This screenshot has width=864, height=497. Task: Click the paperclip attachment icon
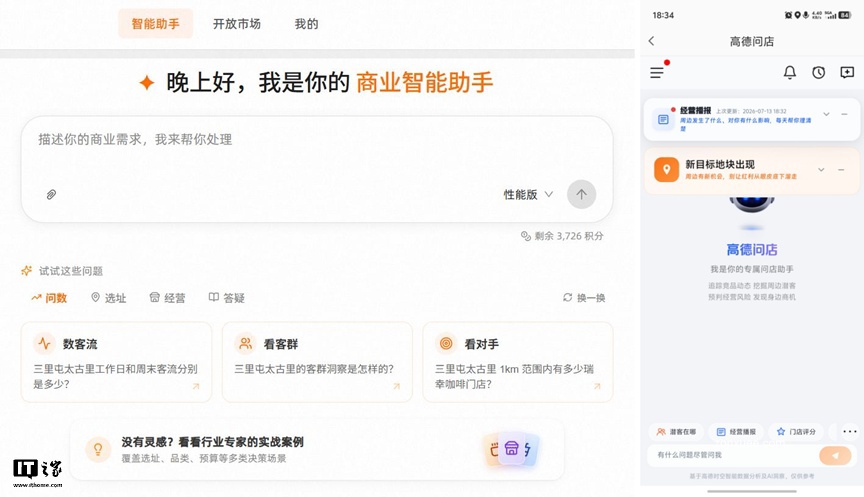pyautogui.click(x=51, y=195)
